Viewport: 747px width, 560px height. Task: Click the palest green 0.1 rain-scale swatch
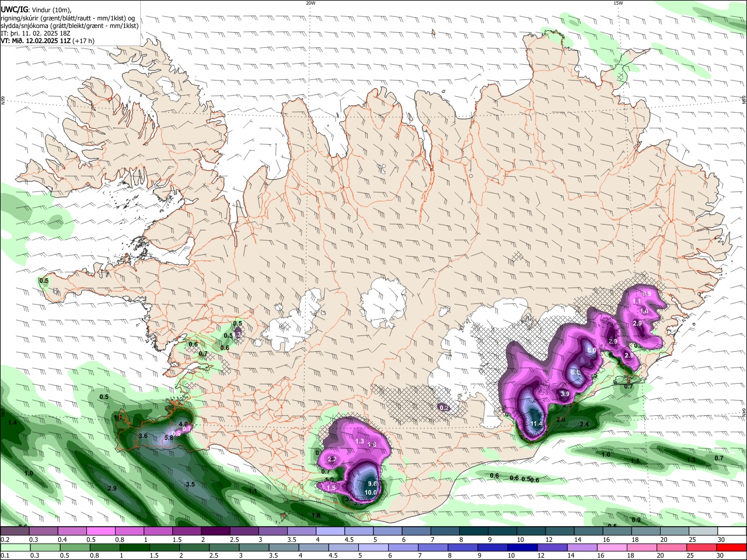14,547
